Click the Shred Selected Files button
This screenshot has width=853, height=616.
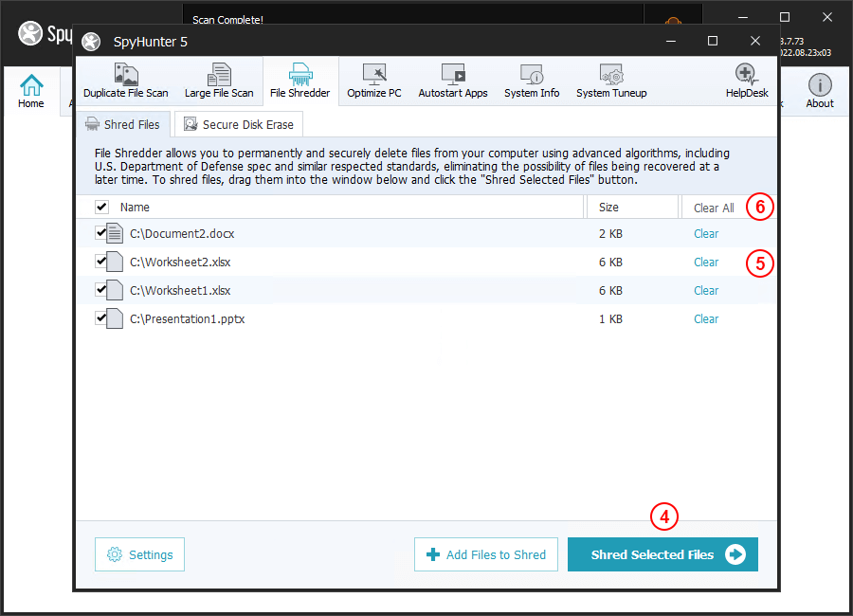(662, 554)
